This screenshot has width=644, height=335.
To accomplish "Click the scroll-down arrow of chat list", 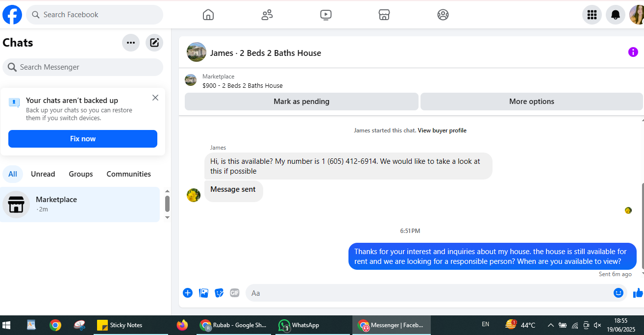I will point(167,217).
